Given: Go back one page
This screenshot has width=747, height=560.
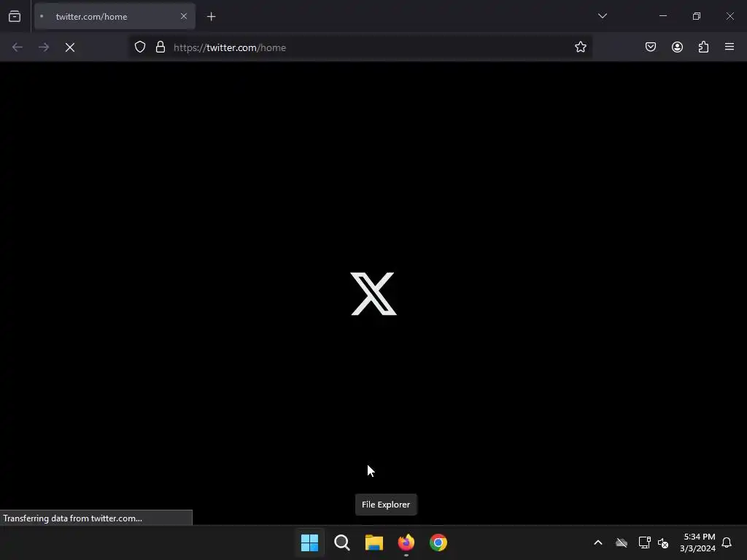Looking at the screenshot, I should pos(18,47).
